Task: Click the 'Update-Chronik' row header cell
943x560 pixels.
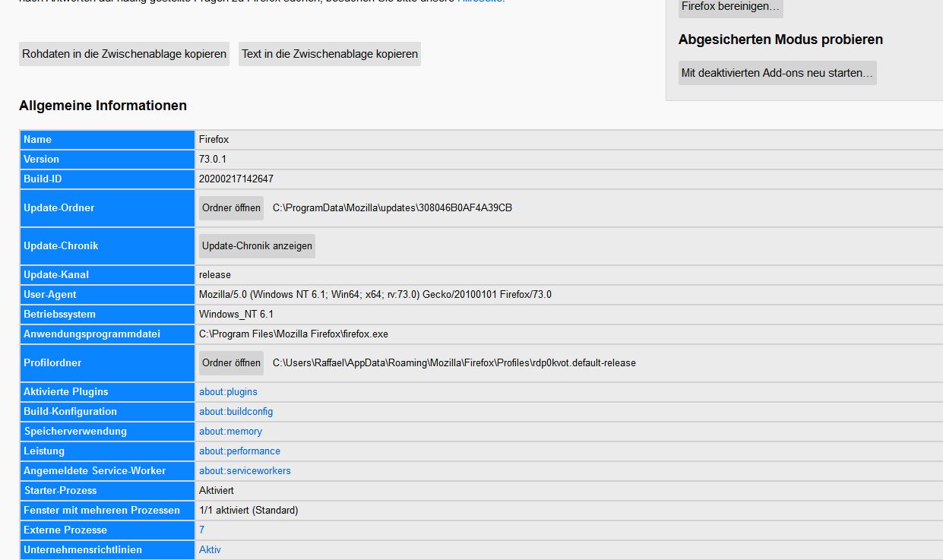Action: (x=108, y=245)
